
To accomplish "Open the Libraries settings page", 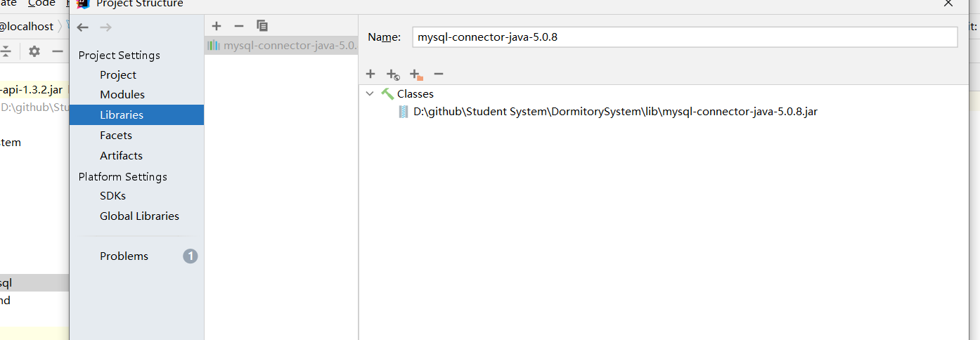I will click(x=136, y=115).
